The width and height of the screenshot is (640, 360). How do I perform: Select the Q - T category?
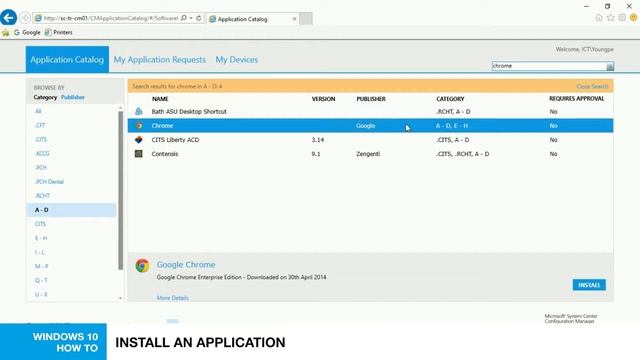click(41, 280)
